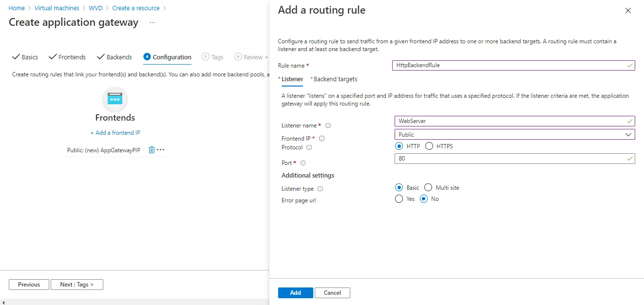Viewport: 644px width, 305px height.
Task: Expand the Frontend IP dropdown showing Public
Action: coord(514,134)
